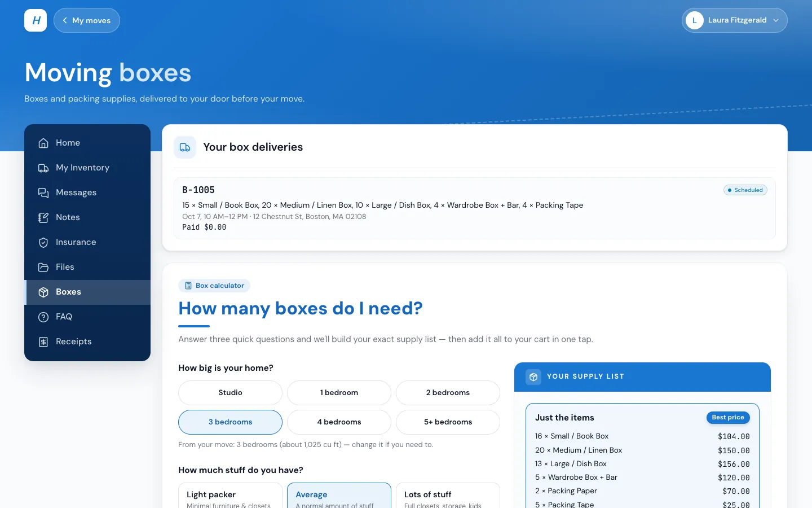Click the supply list cube icon
Screen dimensions: 812x508
tap(533, 377)
